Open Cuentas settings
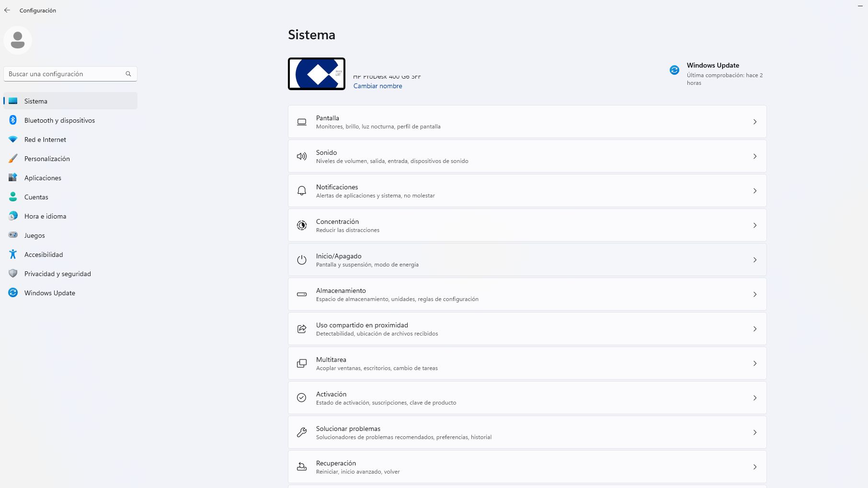 click(x=36, y=197)
